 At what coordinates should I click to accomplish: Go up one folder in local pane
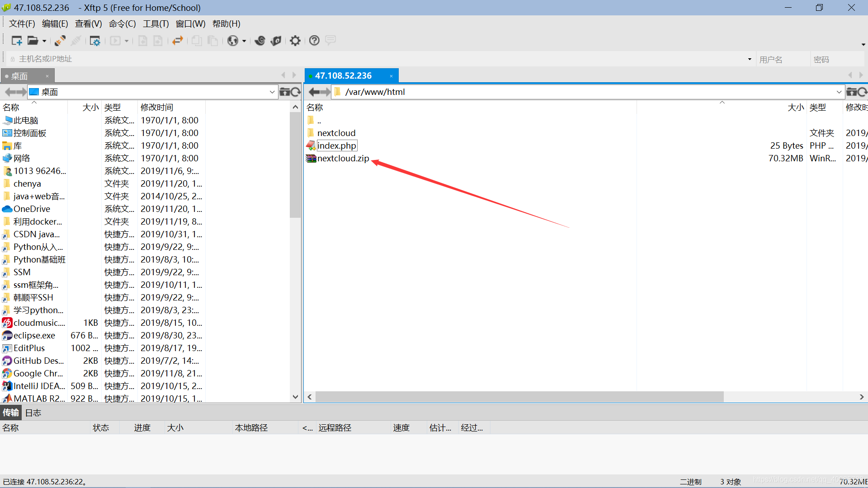point(285,92)
